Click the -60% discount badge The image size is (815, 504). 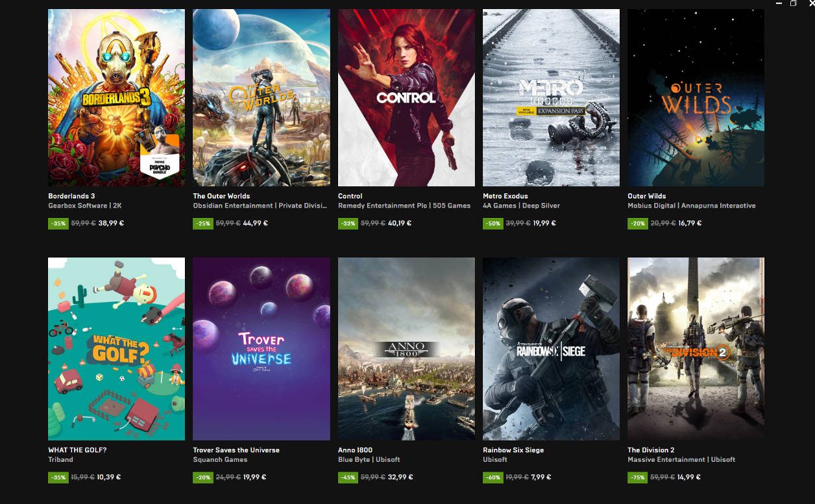pos(493,477)
